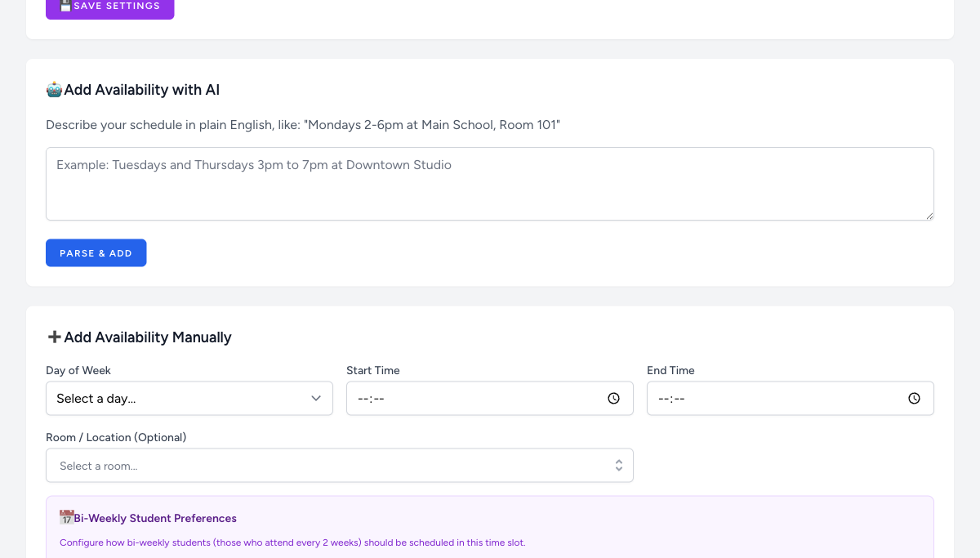The width and height of the screenshot is (980, 558).
Task: Click the calendar icon beside Bi-Weekly Student Preferences
Action: click(67, 518)
